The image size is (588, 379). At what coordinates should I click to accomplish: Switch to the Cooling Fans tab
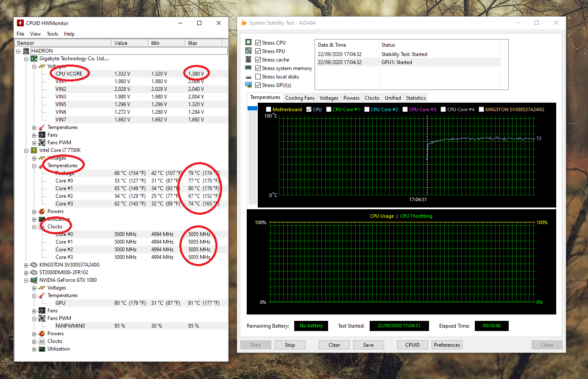pyautogui.click(x=300, y=98)
